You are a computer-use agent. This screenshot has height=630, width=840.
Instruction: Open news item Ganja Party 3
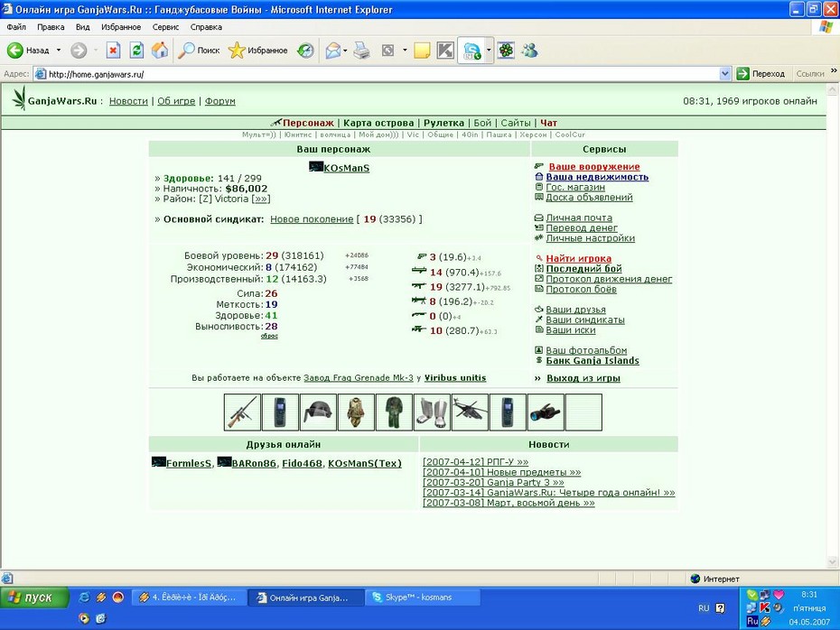493,482
